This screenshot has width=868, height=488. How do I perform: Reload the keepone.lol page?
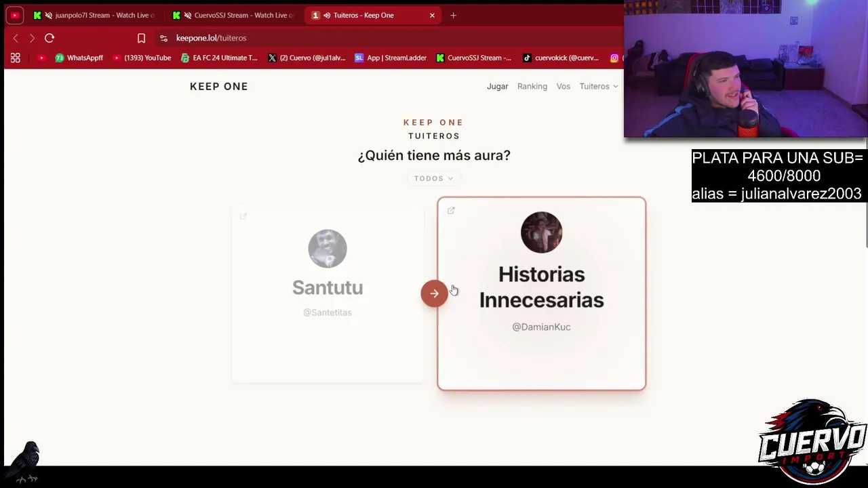(x=50, y=38)
